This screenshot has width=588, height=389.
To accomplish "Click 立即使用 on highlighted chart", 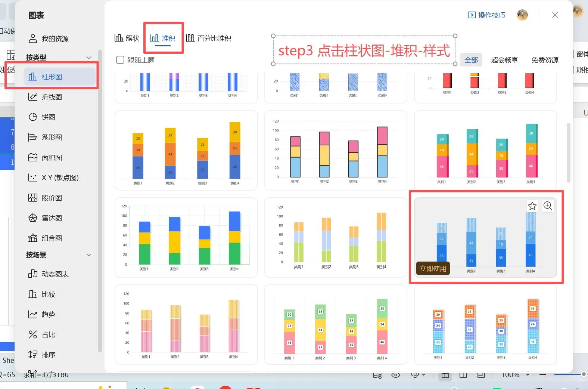I will tap(433, 268).
